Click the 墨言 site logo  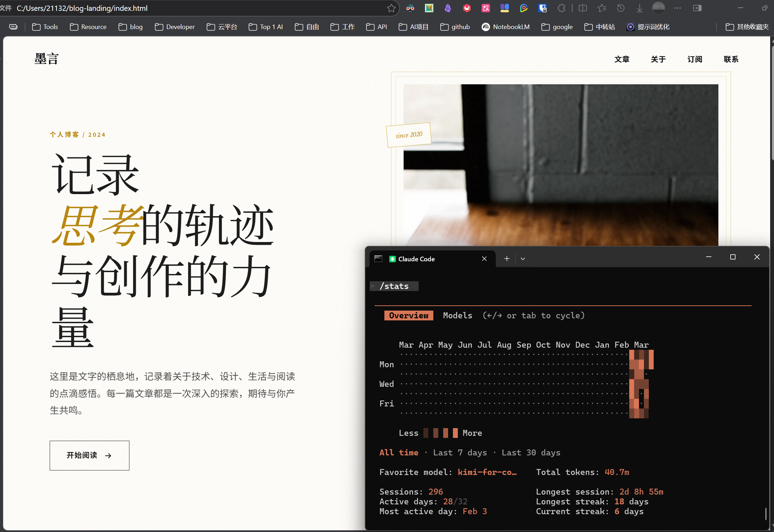click(47, 59)
